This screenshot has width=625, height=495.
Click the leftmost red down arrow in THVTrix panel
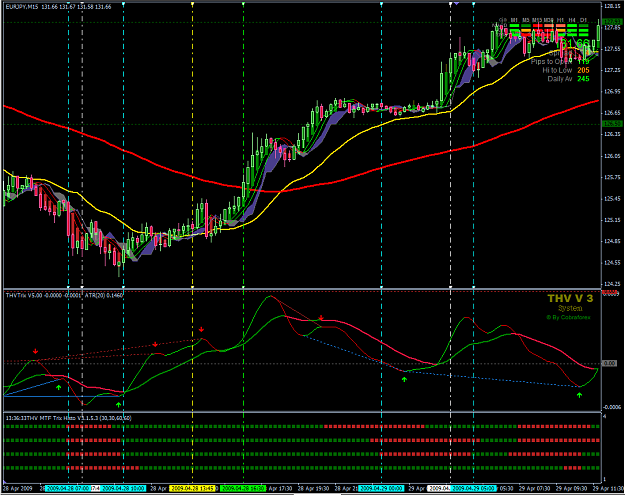pyautogui.click(x=35, y=352)
